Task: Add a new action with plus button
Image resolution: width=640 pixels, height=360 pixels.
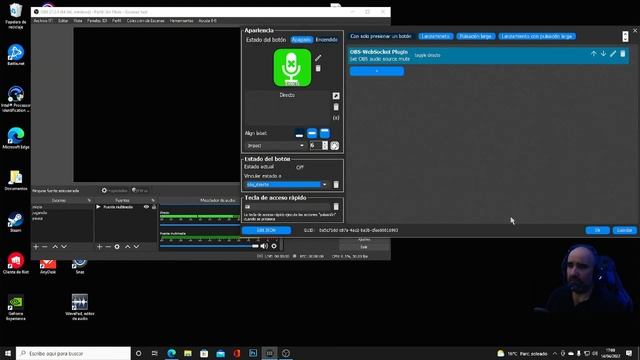Action: point(377,71)
